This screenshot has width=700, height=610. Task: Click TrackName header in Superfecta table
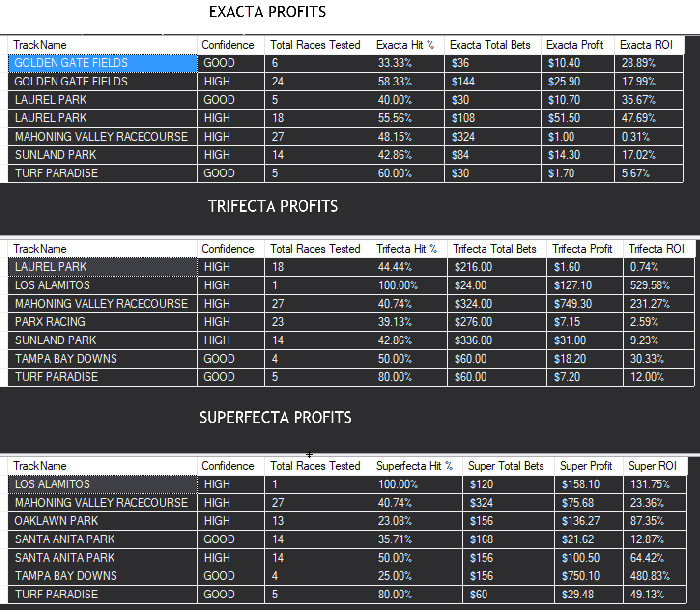(102, 466)
